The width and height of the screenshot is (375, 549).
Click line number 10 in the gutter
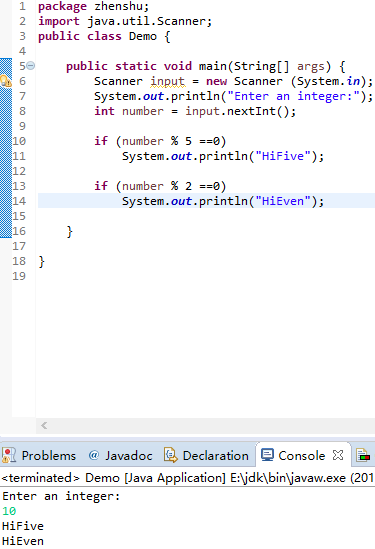19,141
